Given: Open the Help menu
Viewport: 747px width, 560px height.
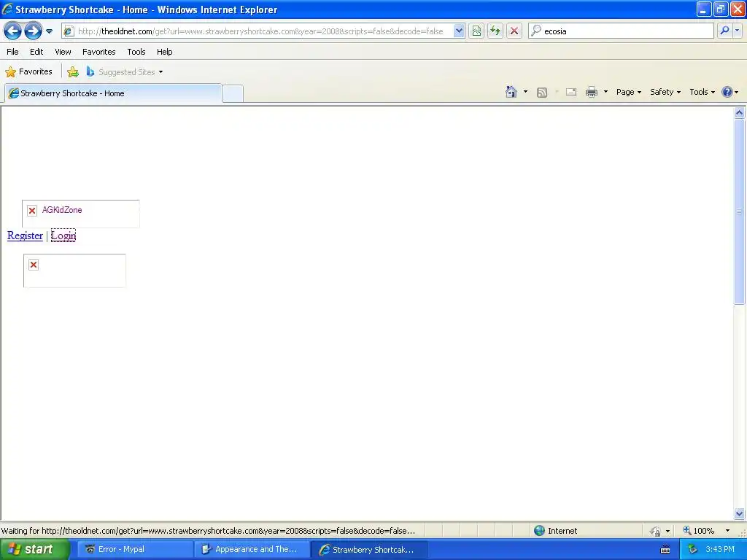Looking at the screenshot, I should (164, 52).
